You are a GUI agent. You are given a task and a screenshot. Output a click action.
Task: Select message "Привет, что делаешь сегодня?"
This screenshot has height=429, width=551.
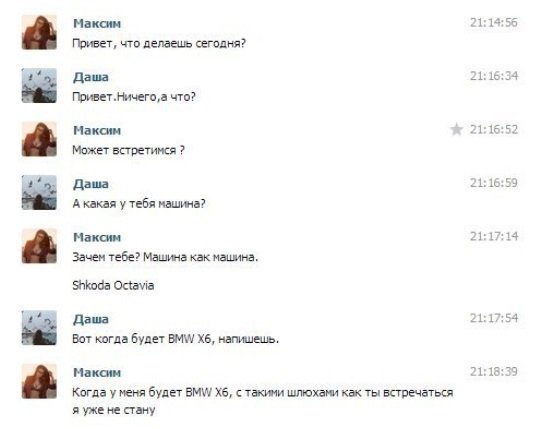159,44
